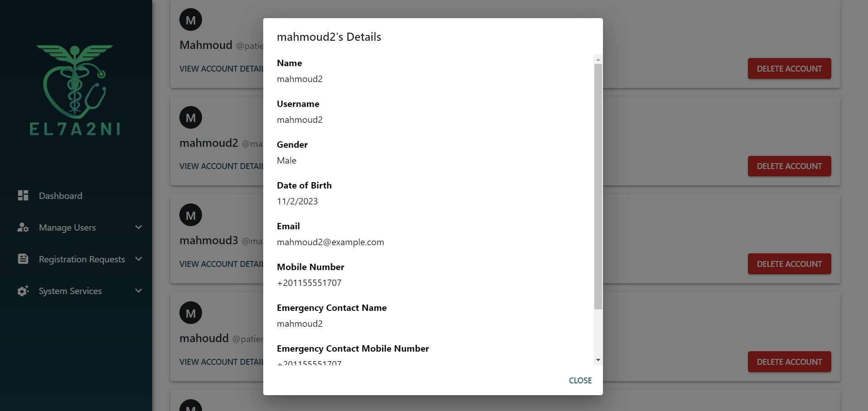This screenshot has height=411, width=868.
Task: Click the mahoudd name heading in list
Action: tap(204, 338)
